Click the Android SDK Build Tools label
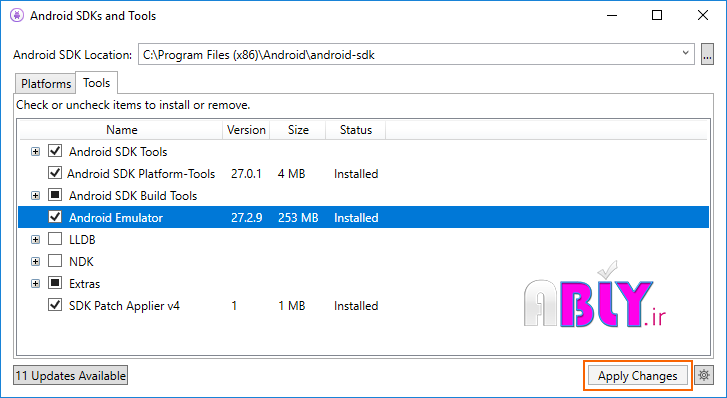The width and height of the screenshot is (727, 398). [x=133, y=196]
